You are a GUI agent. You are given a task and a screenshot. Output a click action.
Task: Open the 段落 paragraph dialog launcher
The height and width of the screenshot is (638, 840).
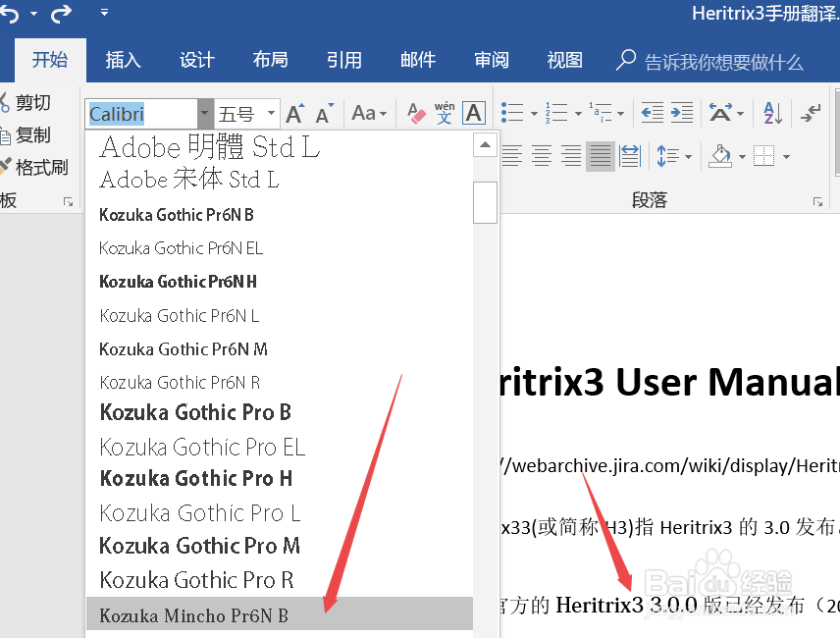coord(817,201)
